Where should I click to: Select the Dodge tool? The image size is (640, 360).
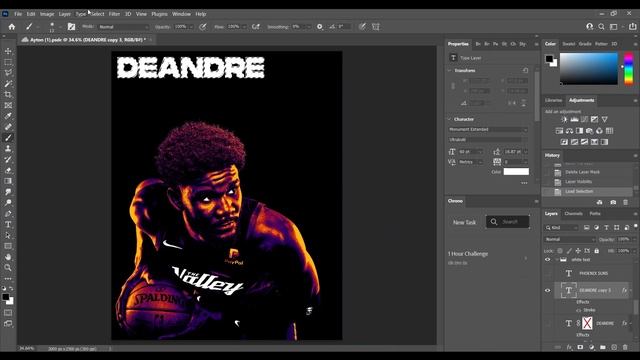8,202
